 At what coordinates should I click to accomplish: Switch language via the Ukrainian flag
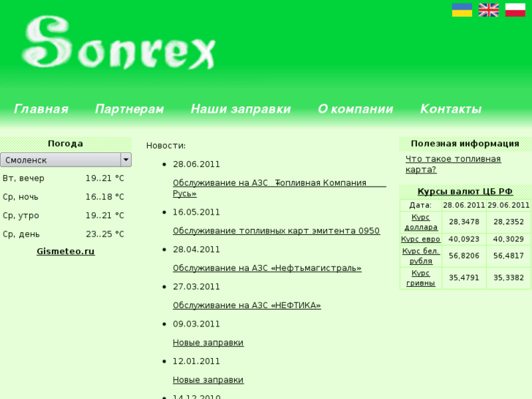pos(462,10)
